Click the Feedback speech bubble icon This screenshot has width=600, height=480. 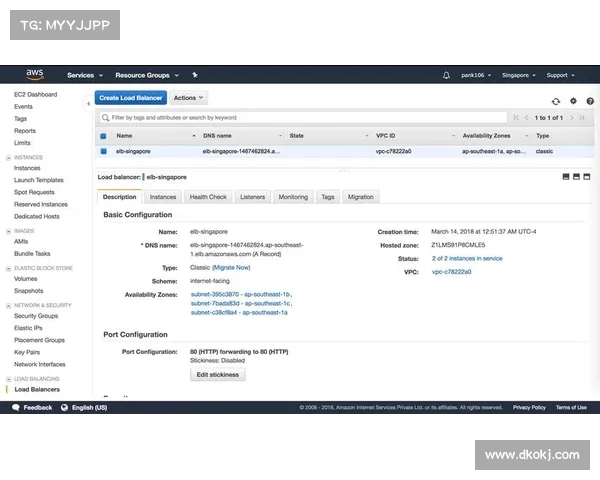[16, 407]
